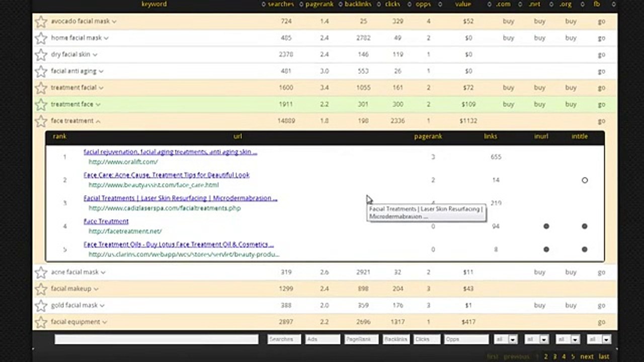
Task: Star the facial makeup keyword
Action: pyautogui.click(x=41, y=289)
